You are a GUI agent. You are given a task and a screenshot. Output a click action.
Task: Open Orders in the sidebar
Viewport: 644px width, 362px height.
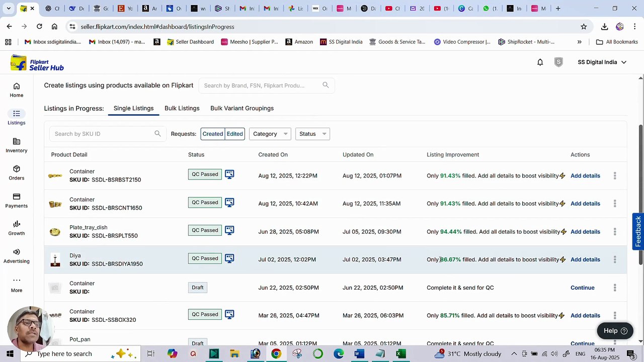click(x=17, y=173)
